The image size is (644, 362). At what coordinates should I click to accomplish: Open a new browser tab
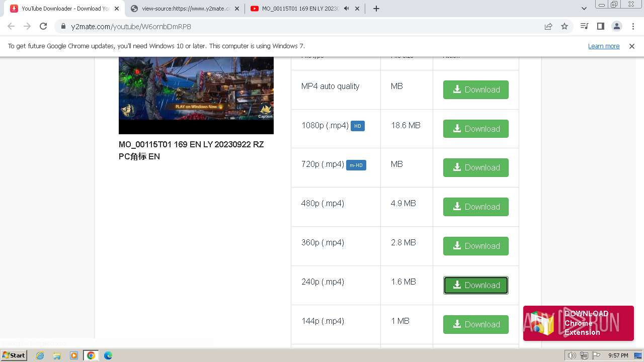[x=376, y=9]
